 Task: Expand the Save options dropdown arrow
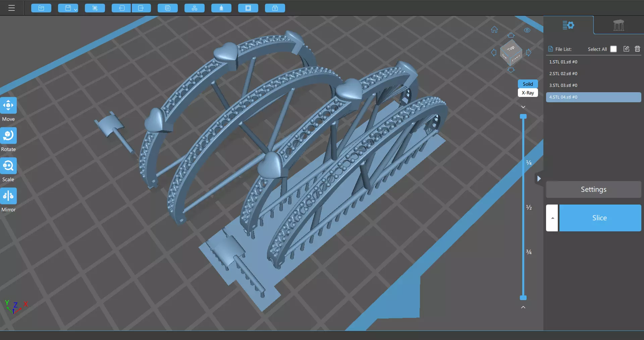point(76,9)
